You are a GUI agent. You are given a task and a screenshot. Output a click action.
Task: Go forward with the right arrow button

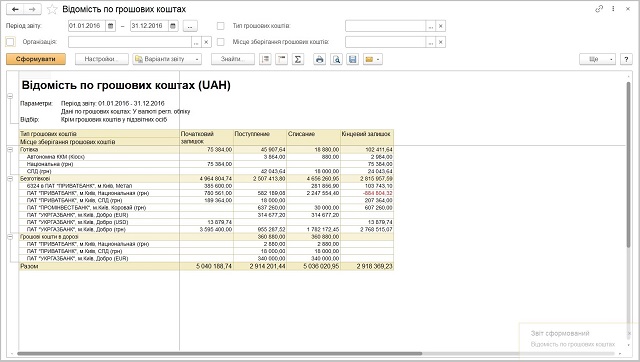coord(32,9)
